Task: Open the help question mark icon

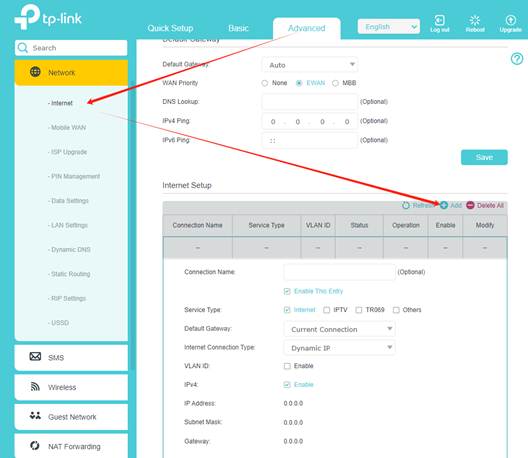Action: pos(517,59)
